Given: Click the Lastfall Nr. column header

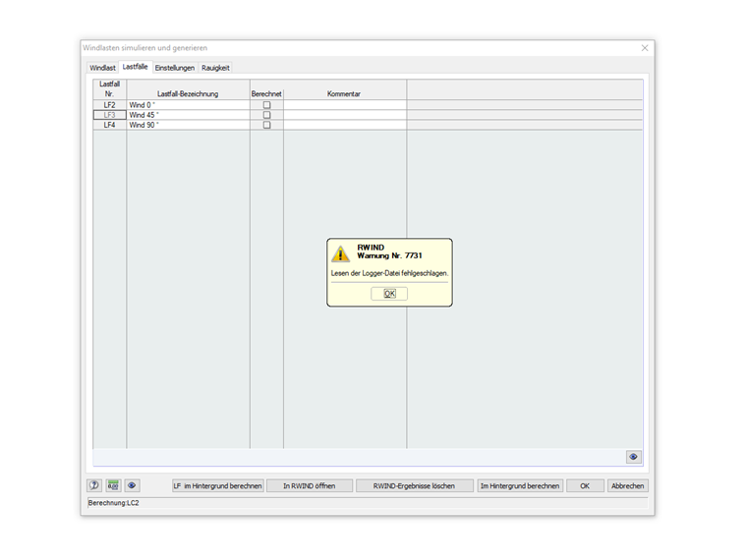Looking at the screenshot, I should pyautogui.click(x=109, y=89).
